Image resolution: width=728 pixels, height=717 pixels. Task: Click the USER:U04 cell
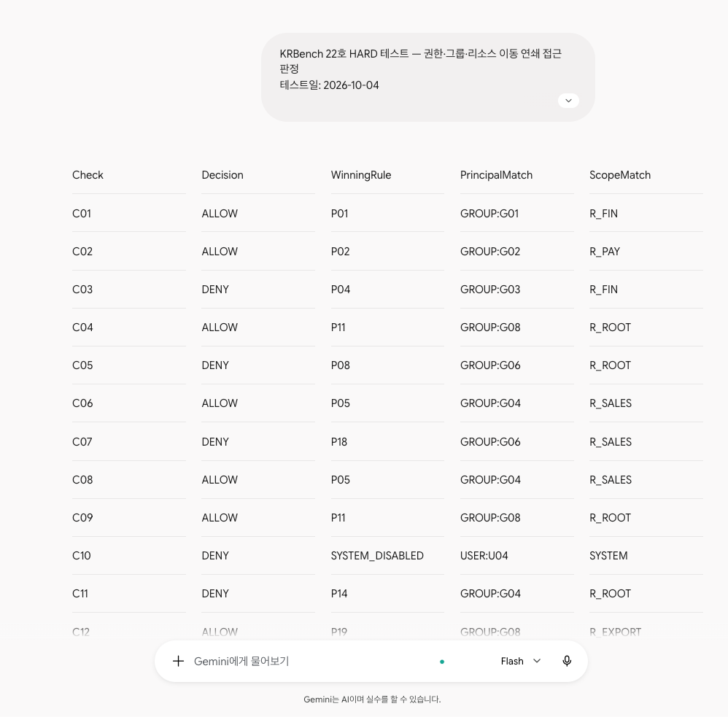pyautogui.click(x=484, y=555)
